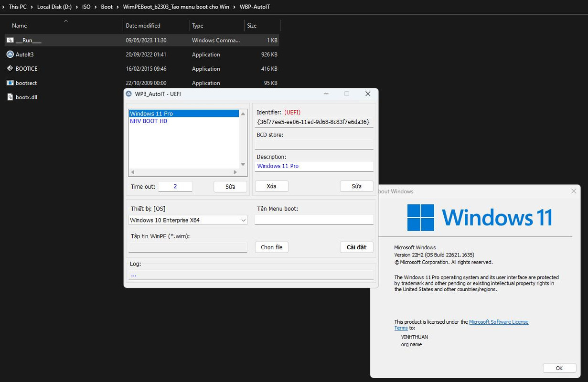Click WBP-AutoIT folder in breadcrumb
The height and width of the screenshot is (382, 588).
[x=255, y=7]
